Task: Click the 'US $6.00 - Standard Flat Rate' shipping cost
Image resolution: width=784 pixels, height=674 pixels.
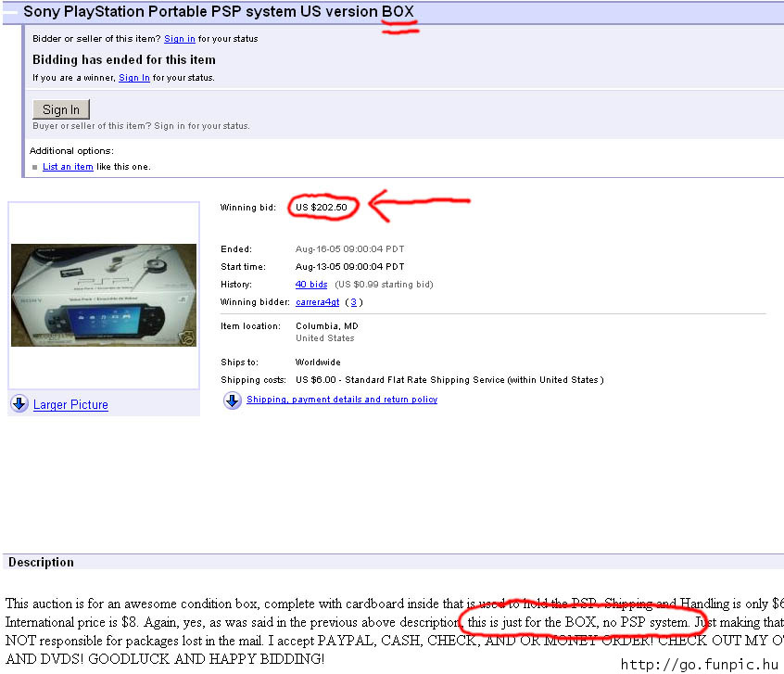Action: [449, 380]
